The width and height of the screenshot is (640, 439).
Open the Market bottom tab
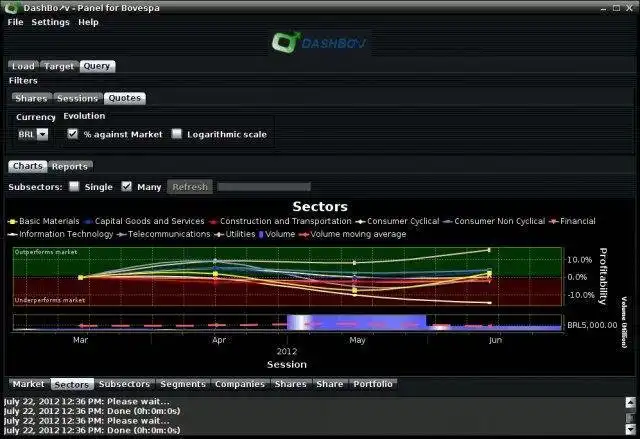[x=29, y=384]
